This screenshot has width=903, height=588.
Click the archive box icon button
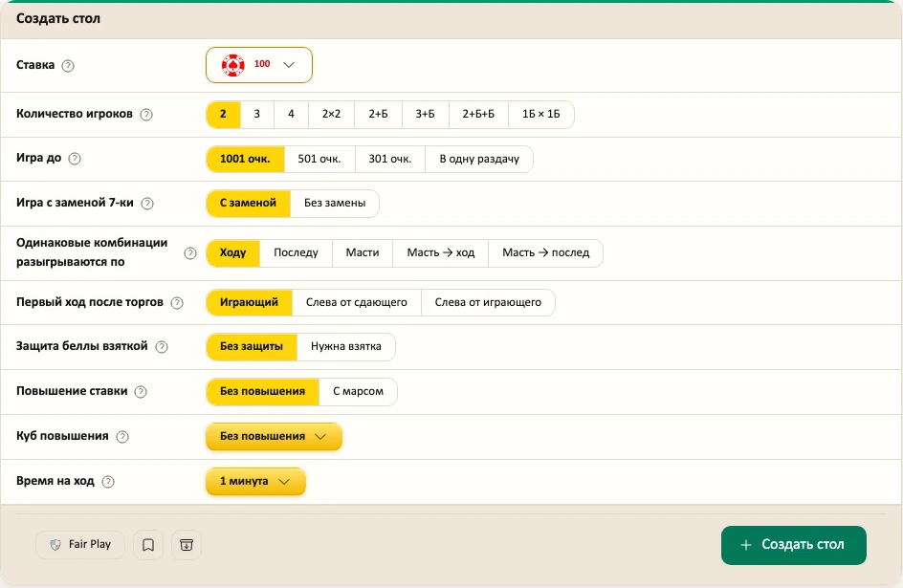click(187, 545)
